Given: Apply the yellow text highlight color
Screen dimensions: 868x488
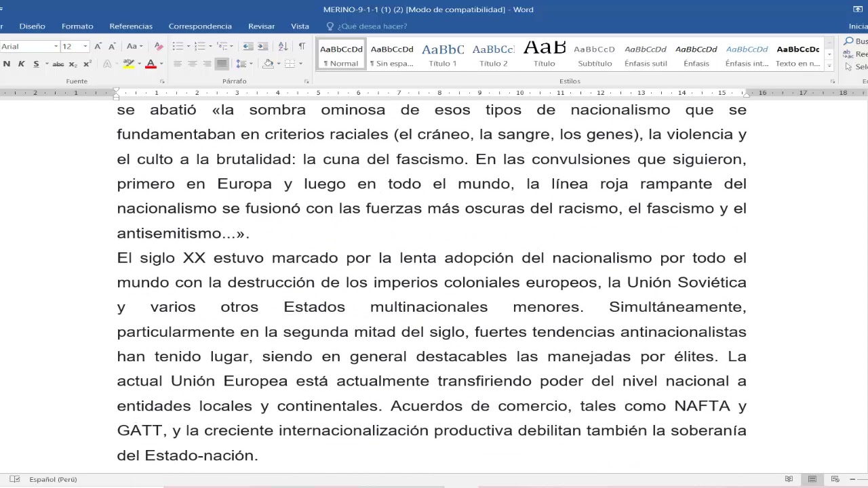Looking at the screenshot, I should coord(128,64).
